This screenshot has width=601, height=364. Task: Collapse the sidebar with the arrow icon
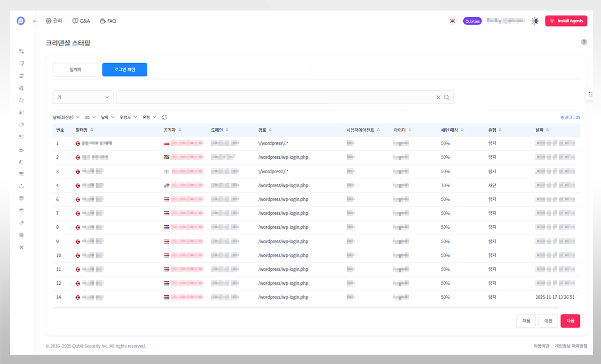35,21
